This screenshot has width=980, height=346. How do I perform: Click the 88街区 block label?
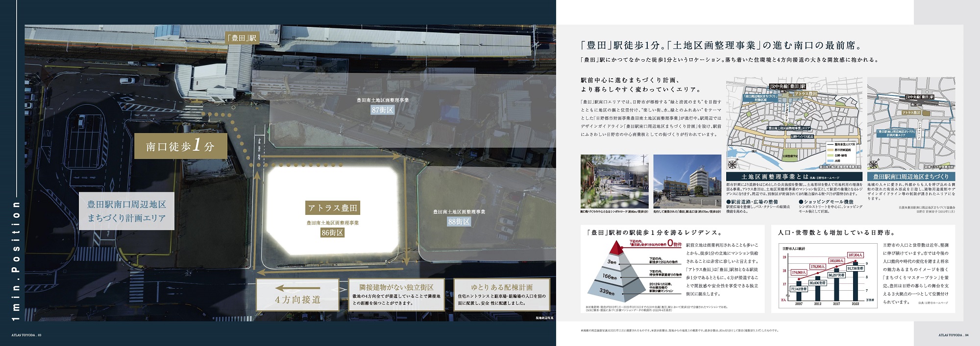click(x=459, y=221)
